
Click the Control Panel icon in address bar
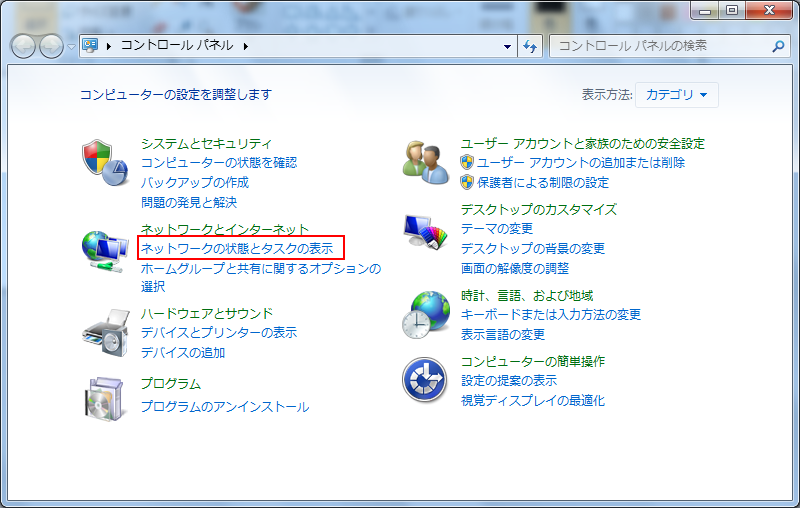tap(90, 46)
